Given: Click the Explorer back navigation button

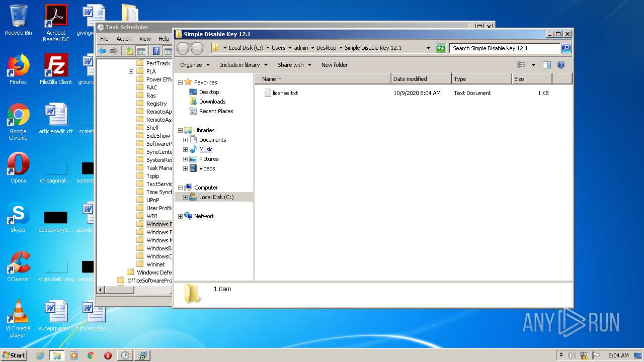Looking at the screenshot, I should point(183,48).
